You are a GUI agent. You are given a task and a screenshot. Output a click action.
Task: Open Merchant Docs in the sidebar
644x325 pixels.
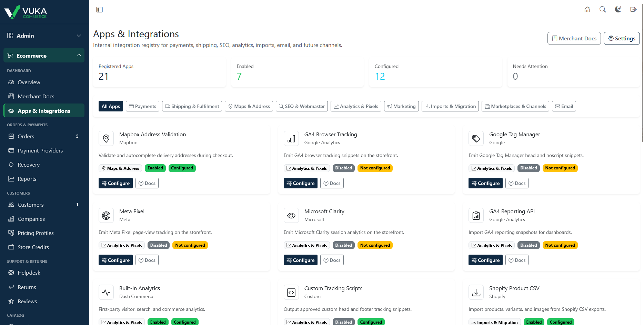44,96
